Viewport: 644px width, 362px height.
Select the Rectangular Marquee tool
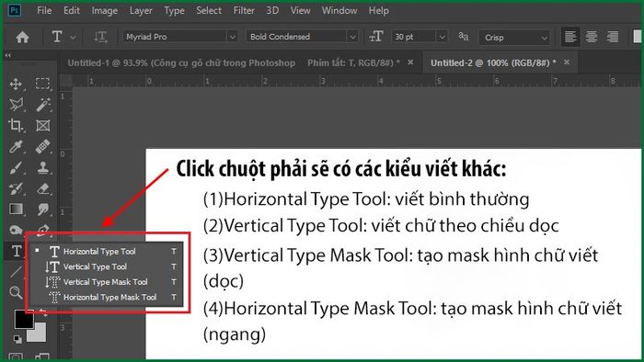coord(42,84)
